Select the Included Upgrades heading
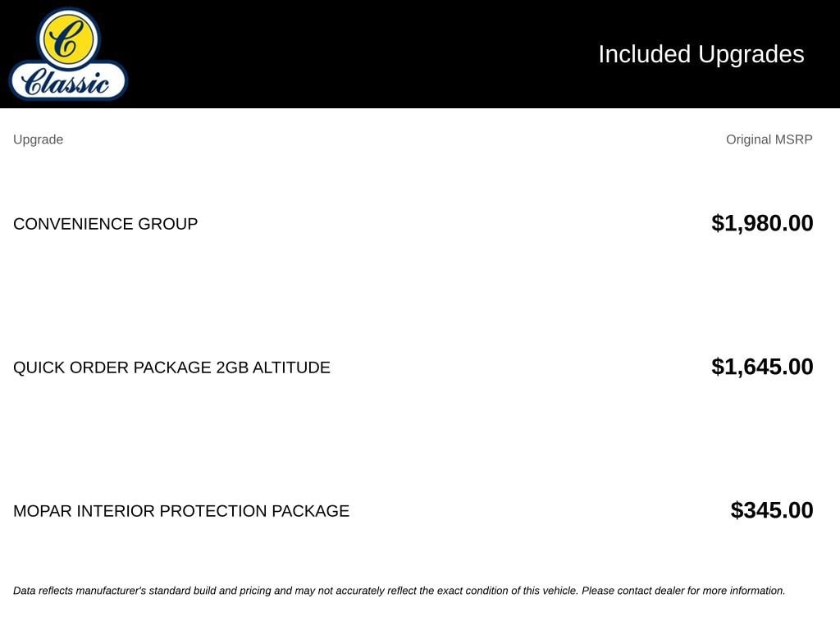 pyautogui.click(x=701, y=54)
